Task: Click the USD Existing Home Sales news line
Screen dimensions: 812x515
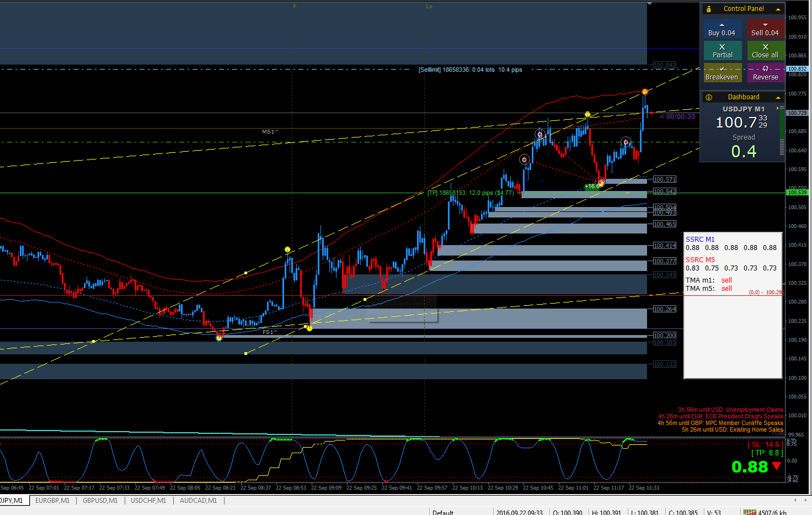Action: coord(733,429)
